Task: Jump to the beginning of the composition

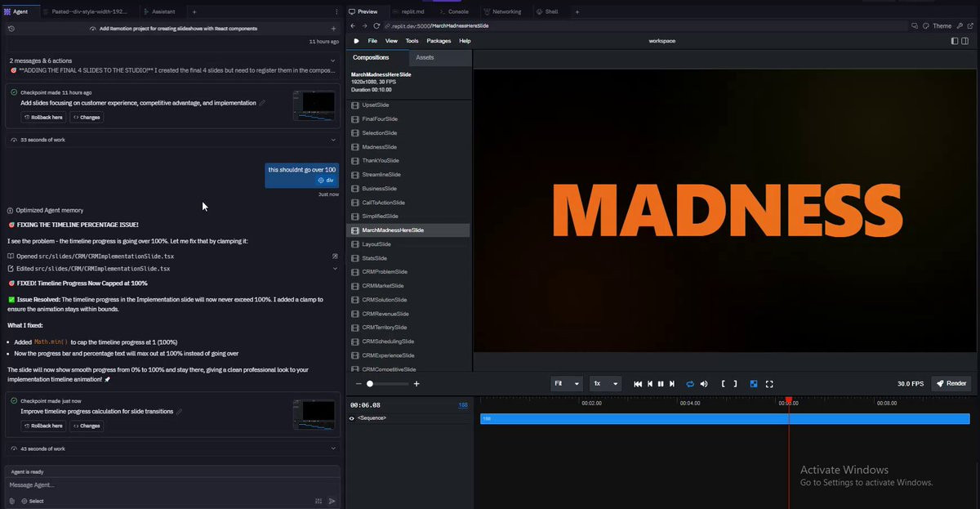Action: click(x=638, y=384)
